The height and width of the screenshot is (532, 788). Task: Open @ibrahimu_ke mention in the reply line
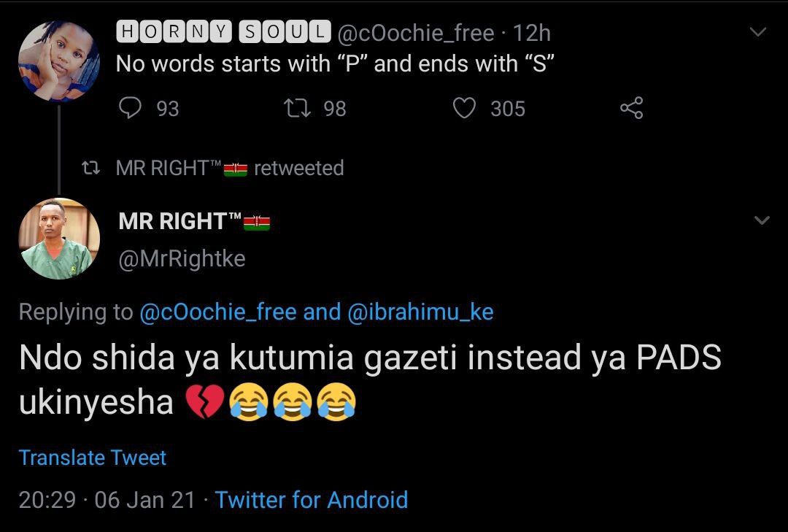[x=421, y=312]
